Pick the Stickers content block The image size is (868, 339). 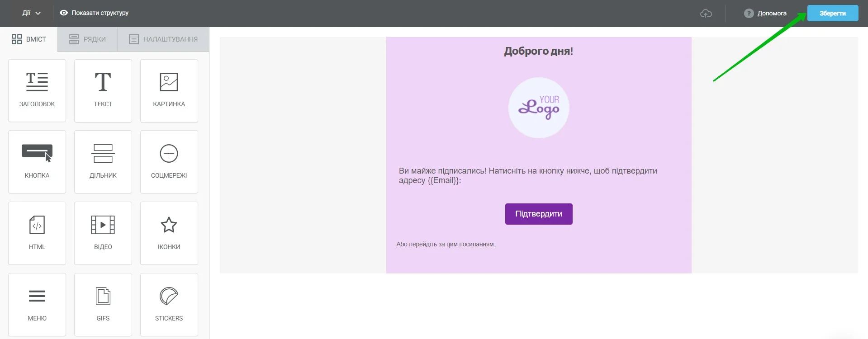tap(169, 305)
